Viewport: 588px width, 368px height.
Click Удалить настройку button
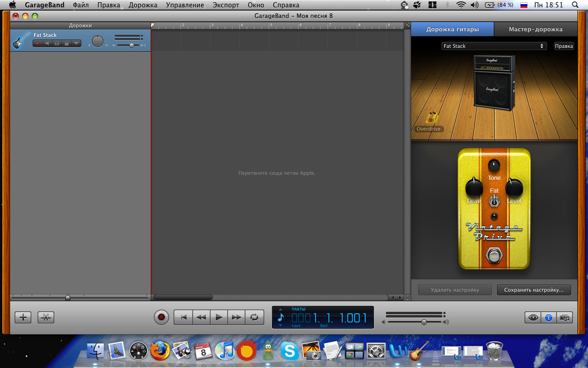(455, 290)
